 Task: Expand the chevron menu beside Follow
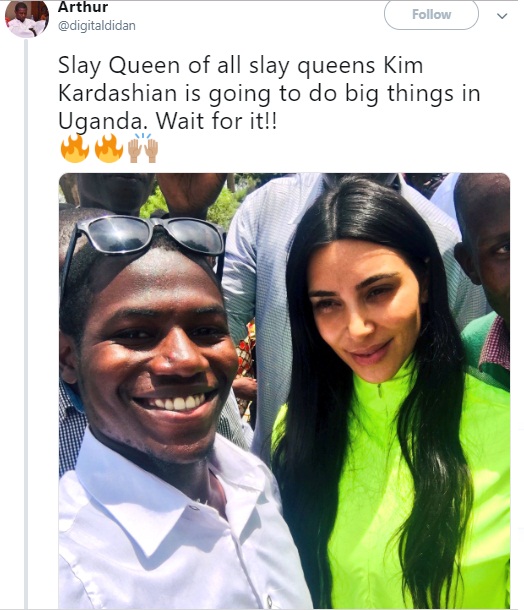point(502,16)
